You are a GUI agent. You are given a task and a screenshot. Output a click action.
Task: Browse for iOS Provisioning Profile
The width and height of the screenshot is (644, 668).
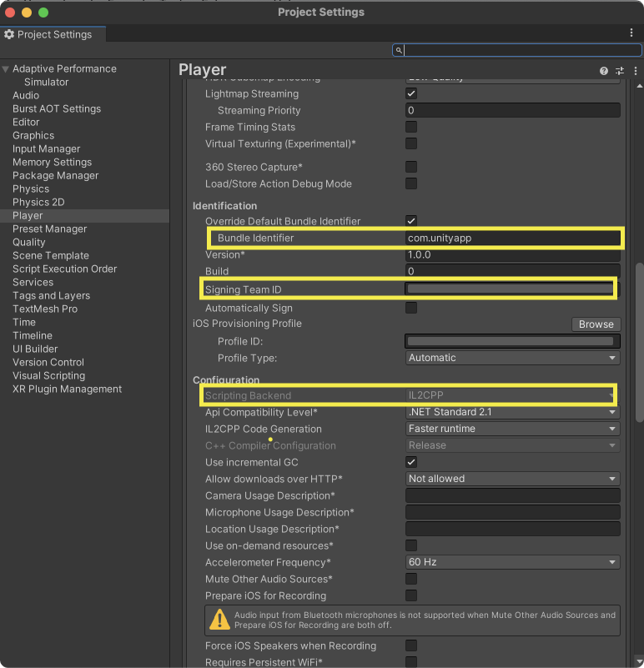[596, 324]
